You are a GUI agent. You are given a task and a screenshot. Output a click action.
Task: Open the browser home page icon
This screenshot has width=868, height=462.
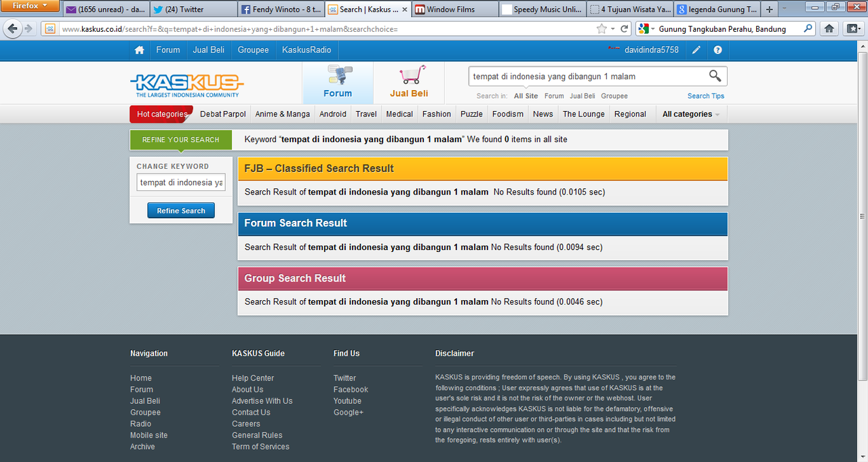[x=828, y=28]
